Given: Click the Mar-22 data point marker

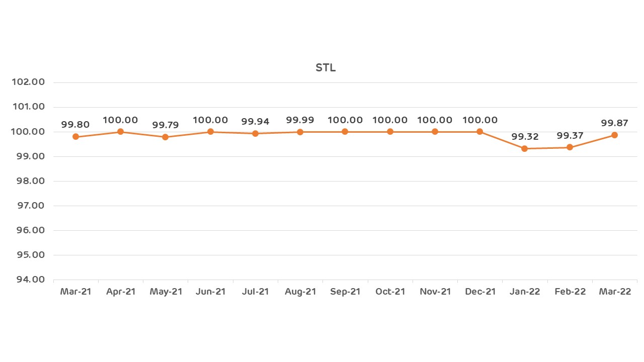Looking at the screenshot, I should pos(614,135).
